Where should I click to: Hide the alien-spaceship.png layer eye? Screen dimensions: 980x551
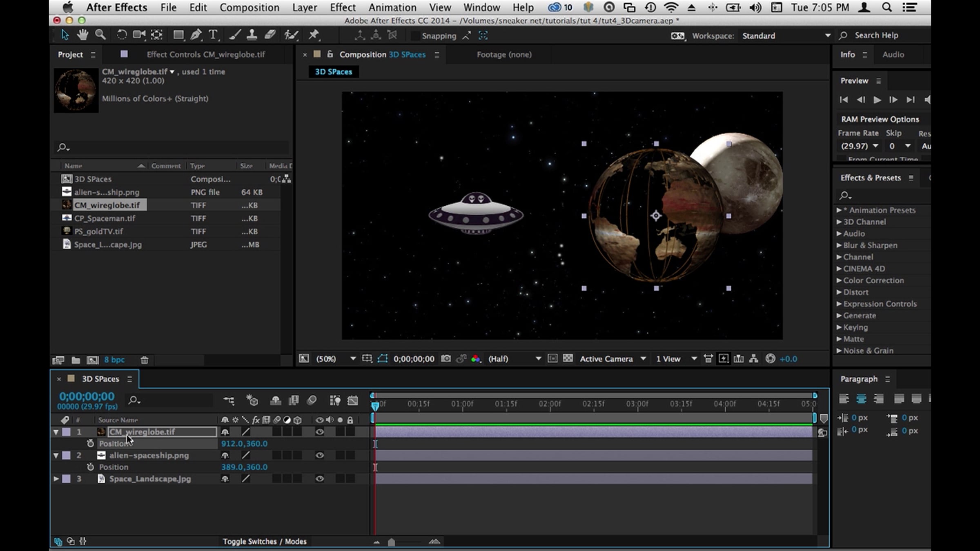point(320,455)
